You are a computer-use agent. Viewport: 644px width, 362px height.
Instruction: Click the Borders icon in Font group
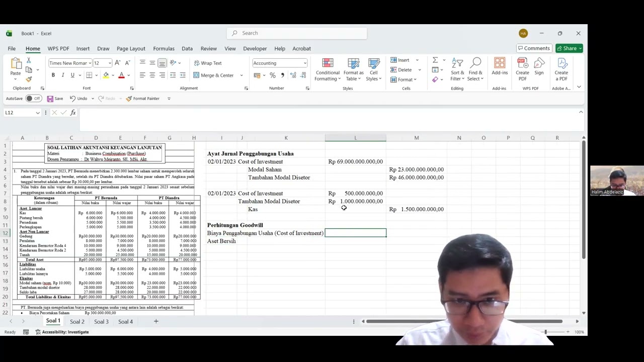coord(89,75)
